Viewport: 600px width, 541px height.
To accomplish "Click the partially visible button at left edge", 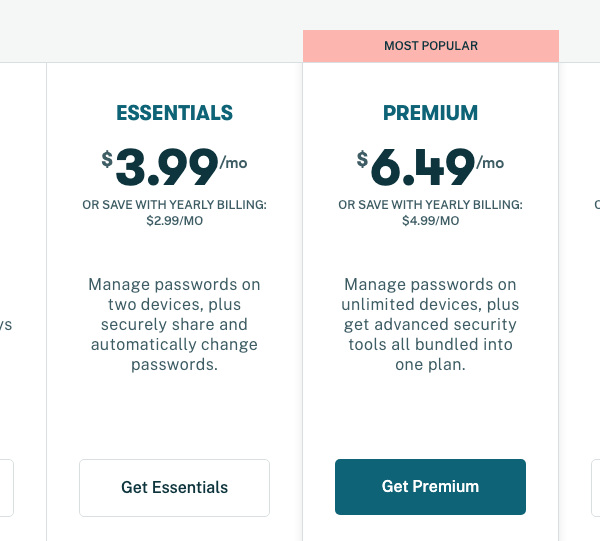I will click(6, 487).
